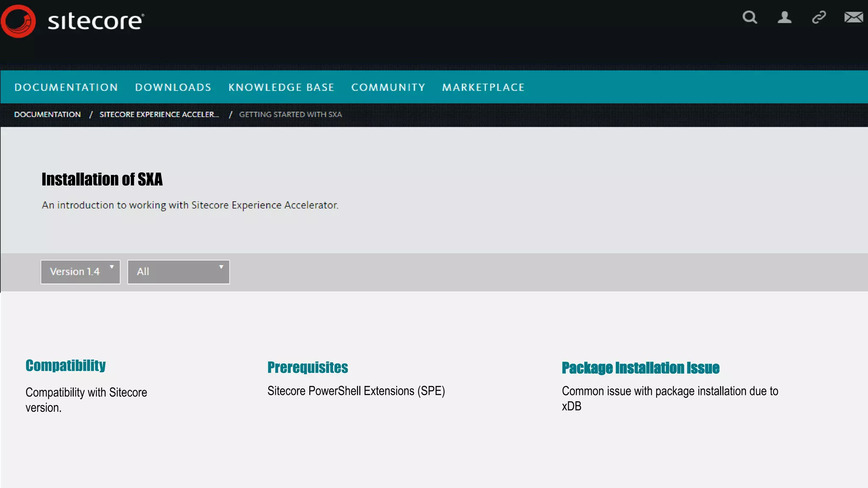The height and width of the screenshot is (488, 868).
Task: Click the sitecore wordmark text logo
Action: coord(96,21)
